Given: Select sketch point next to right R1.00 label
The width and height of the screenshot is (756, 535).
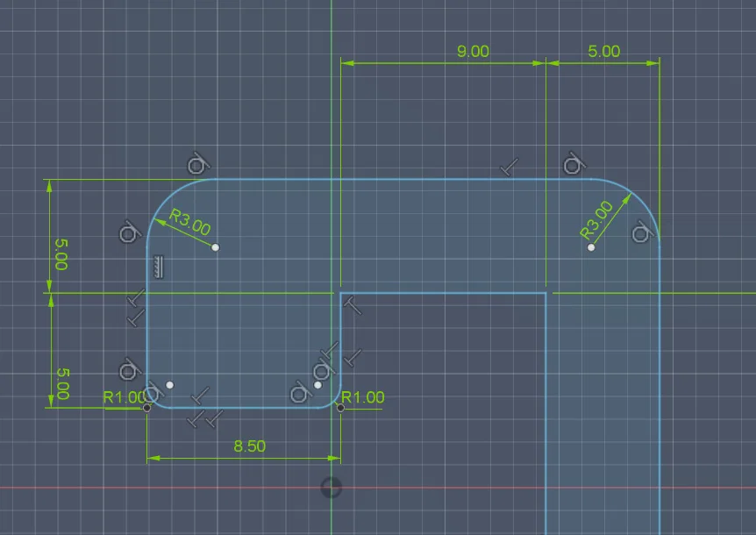Looking at the screenshot, I should pyautogui.click(x=340, y=408).
